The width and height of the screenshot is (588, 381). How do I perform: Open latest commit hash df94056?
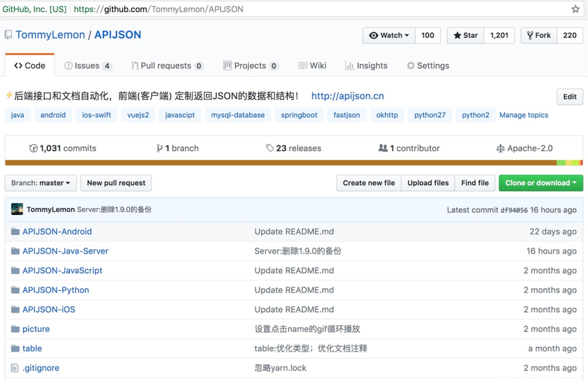514,210
